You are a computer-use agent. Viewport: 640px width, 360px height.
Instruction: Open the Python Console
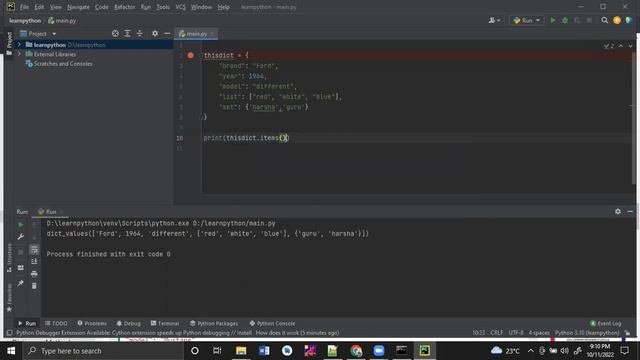272,323
